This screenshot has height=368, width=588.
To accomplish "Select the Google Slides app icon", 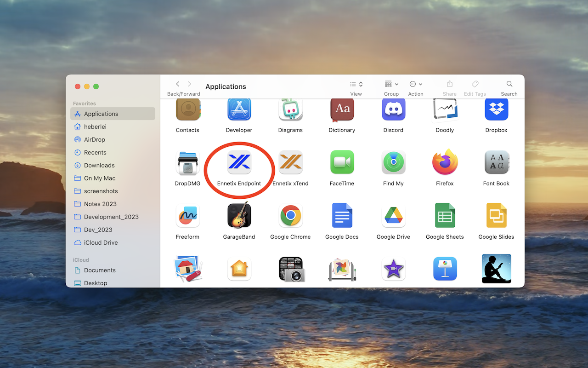I will (x=496, y=215).
